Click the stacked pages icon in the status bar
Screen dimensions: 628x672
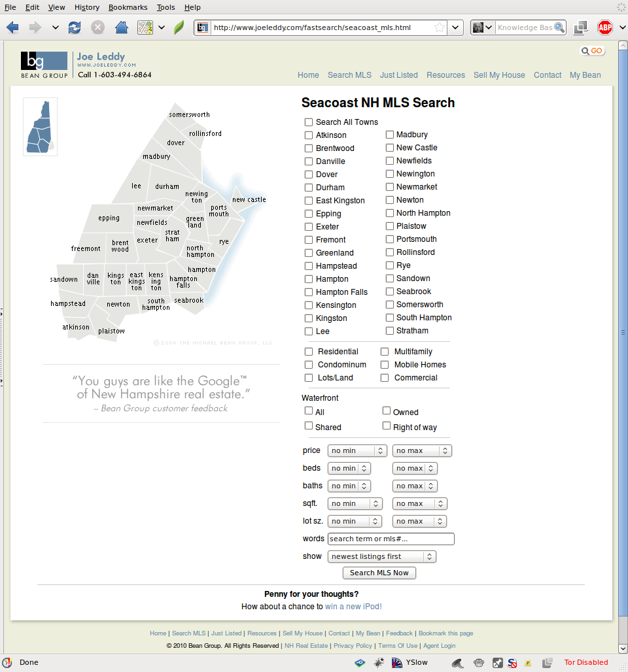[547, 663]
